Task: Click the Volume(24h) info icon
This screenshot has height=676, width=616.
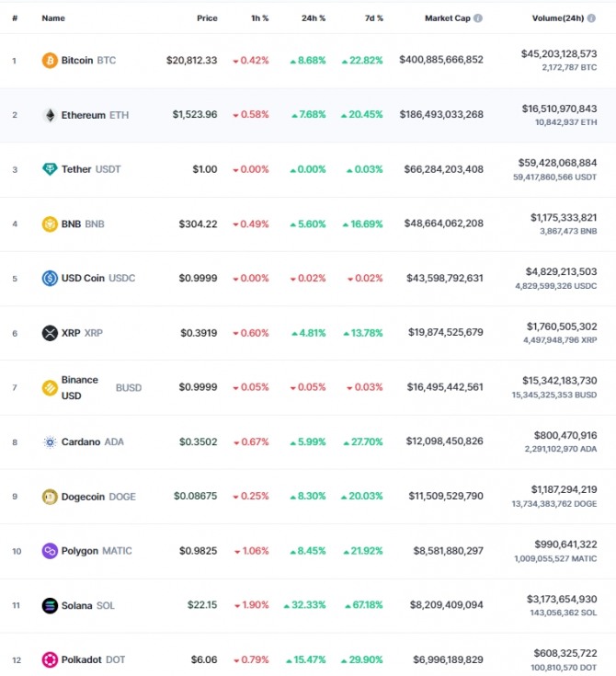Action: pos(591,18)
